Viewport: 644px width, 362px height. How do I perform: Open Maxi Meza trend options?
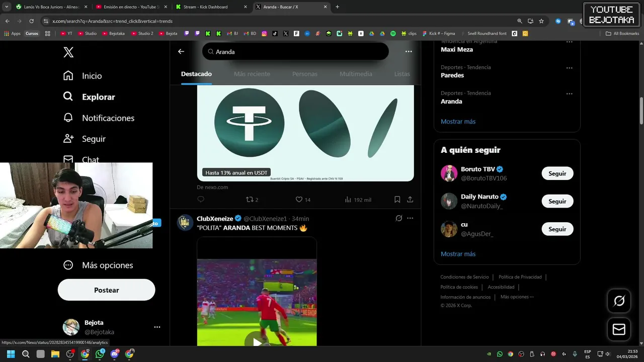click(x=569, y=42)
